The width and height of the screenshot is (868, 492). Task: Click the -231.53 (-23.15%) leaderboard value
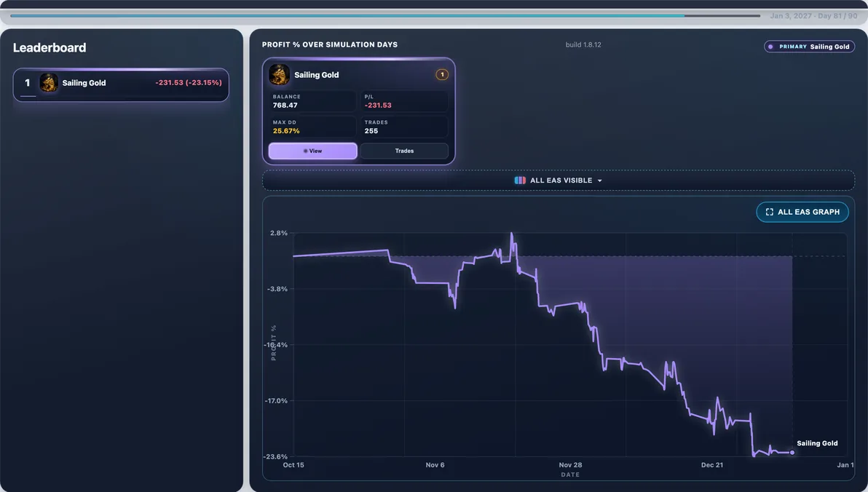point(189,82)
